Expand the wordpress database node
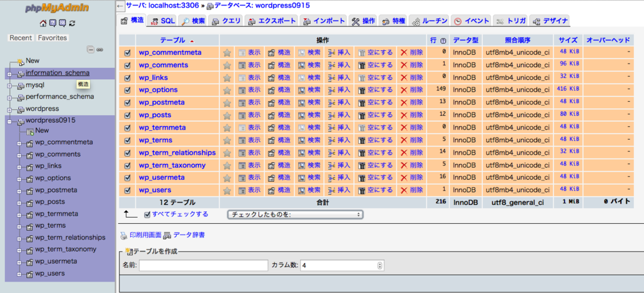 click(x=9, y=109)
